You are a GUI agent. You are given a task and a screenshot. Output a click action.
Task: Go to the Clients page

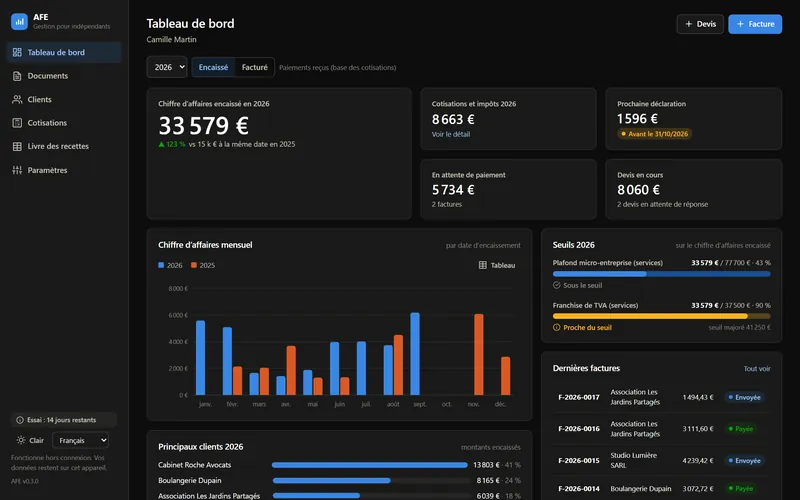pos(64,99)
